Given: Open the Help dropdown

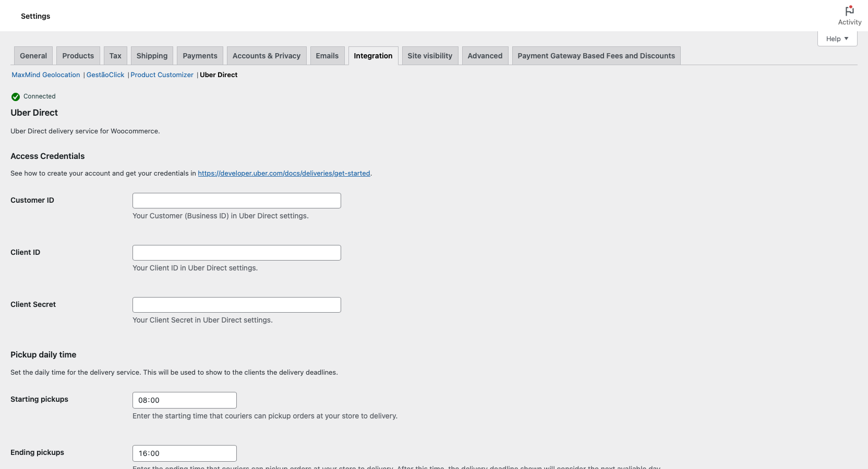Looking at the screenshot, I should tap(836, 38).
